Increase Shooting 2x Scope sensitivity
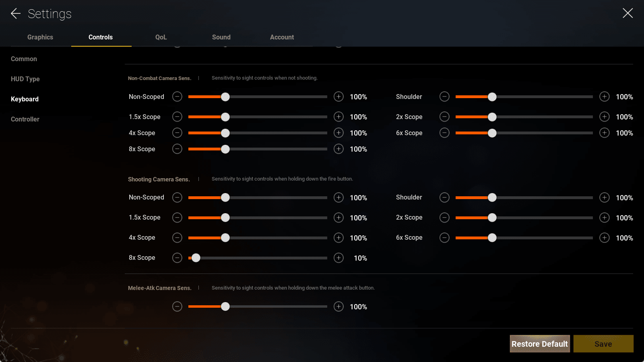 (604, 218)
